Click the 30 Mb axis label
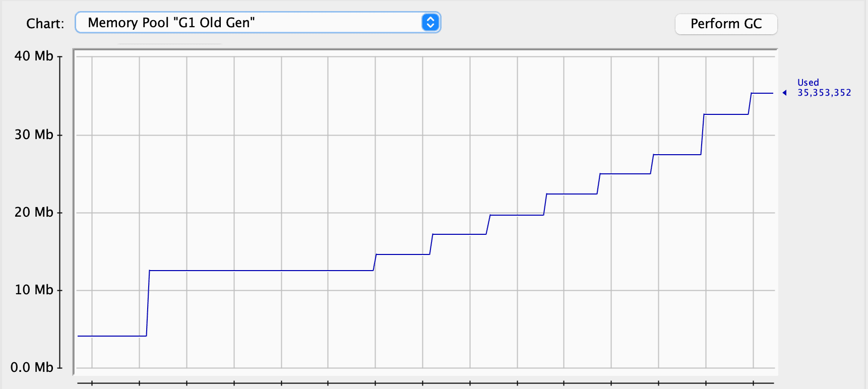Image resolution: width=868 pixels, height=389 pixels. (34, 135)
